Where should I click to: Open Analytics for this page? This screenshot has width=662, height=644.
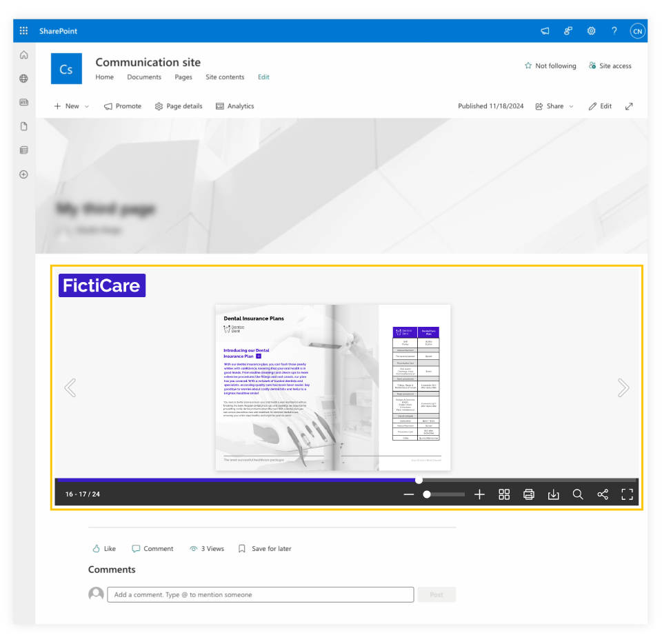click(235, 106)
